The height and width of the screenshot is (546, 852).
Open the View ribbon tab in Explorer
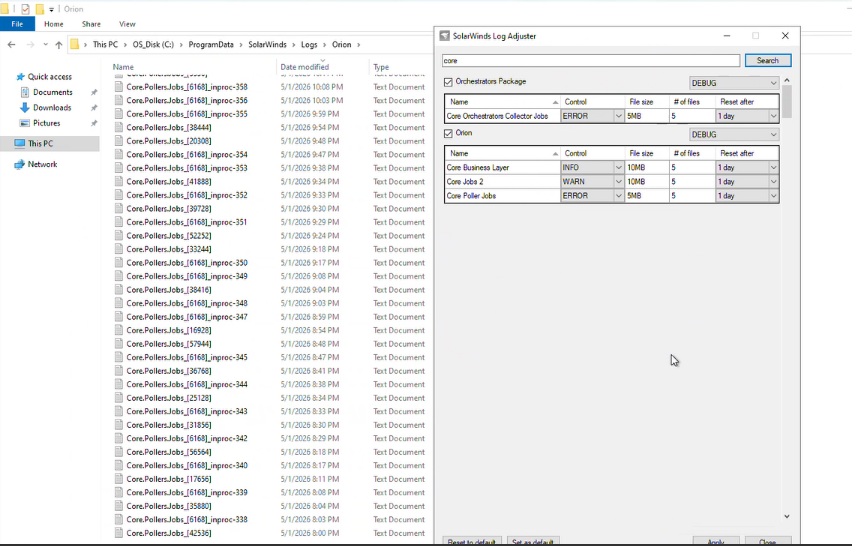click(127, 24)
